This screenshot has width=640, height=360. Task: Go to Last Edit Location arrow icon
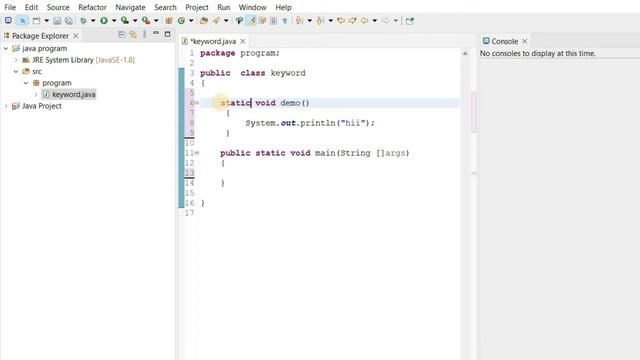pyautogui.click(x=341, y=20)
